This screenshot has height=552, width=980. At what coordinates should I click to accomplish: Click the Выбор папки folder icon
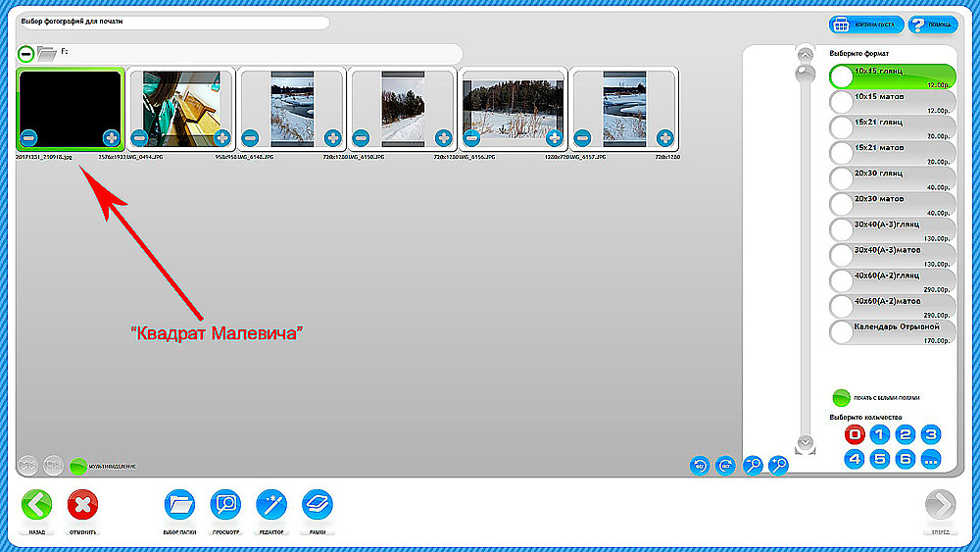point(180,505)
